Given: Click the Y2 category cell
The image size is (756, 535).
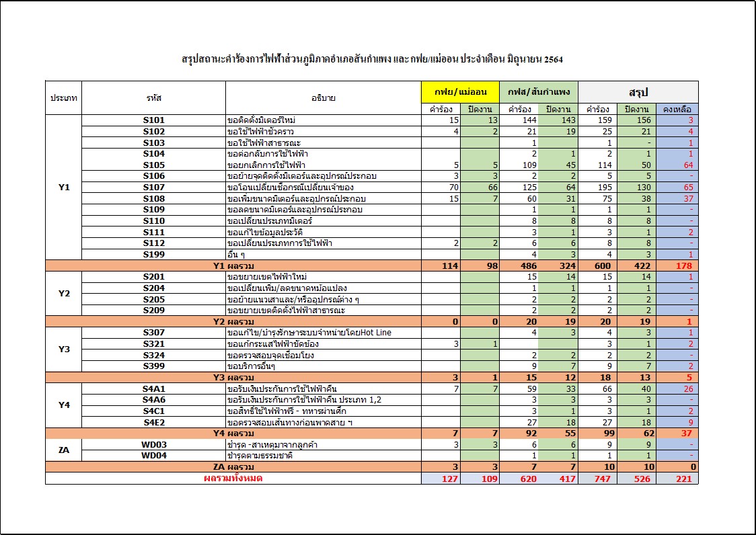Looking at the screenshot, I should tap(64, 294).
